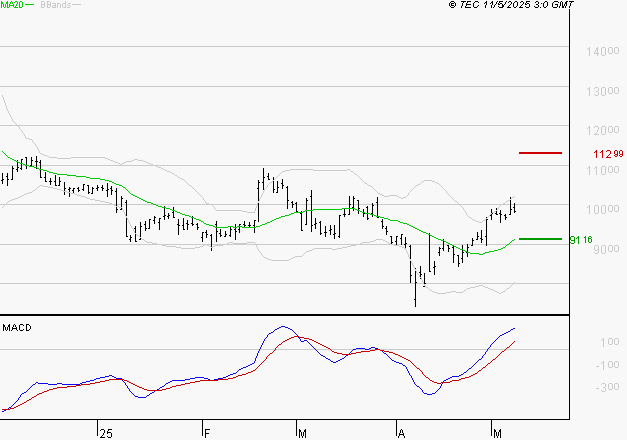Click the 25 year tick on time axis

tap(106, 434)
